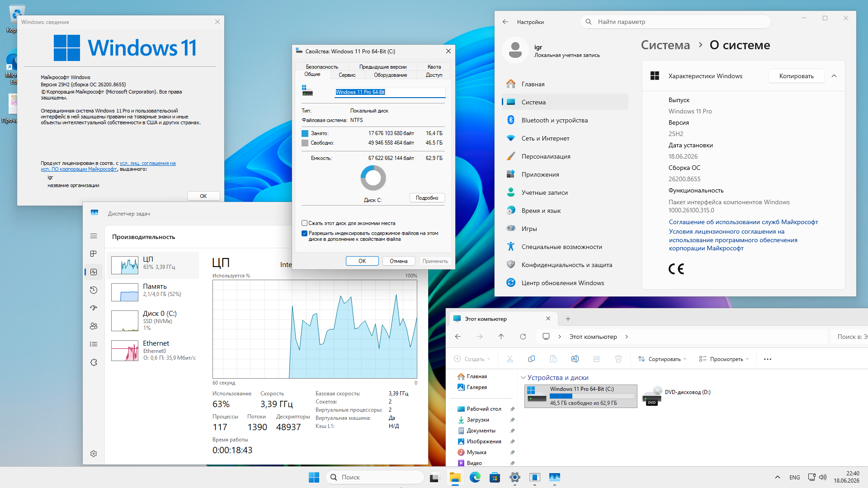Open Sort dropdown in Explorer toolbar
The image size is (868, 488).
[x=662, y=359]
